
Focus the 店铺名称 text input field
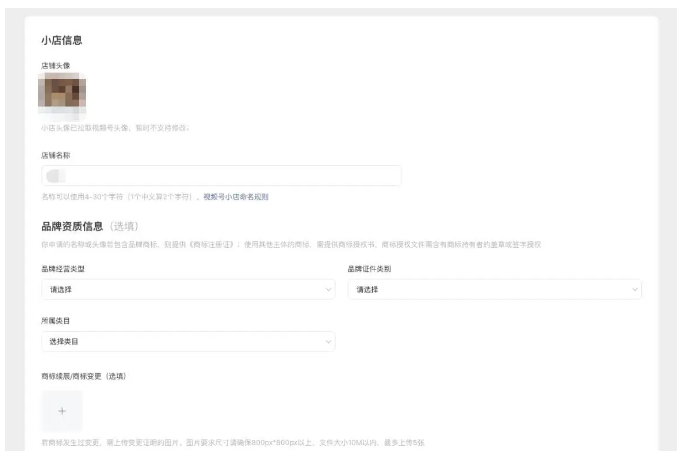click(x=230, y=176)
